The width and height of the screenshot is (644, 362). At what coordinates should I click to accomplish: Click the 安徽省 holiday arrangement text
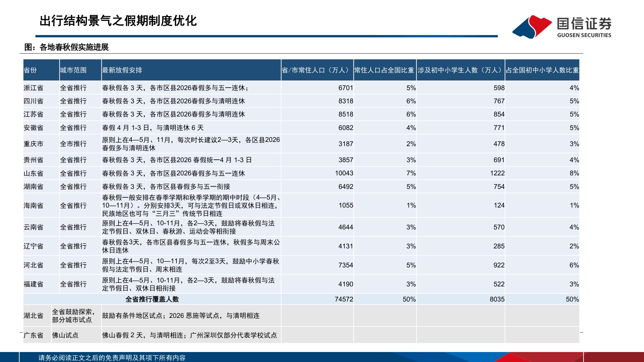153,128
